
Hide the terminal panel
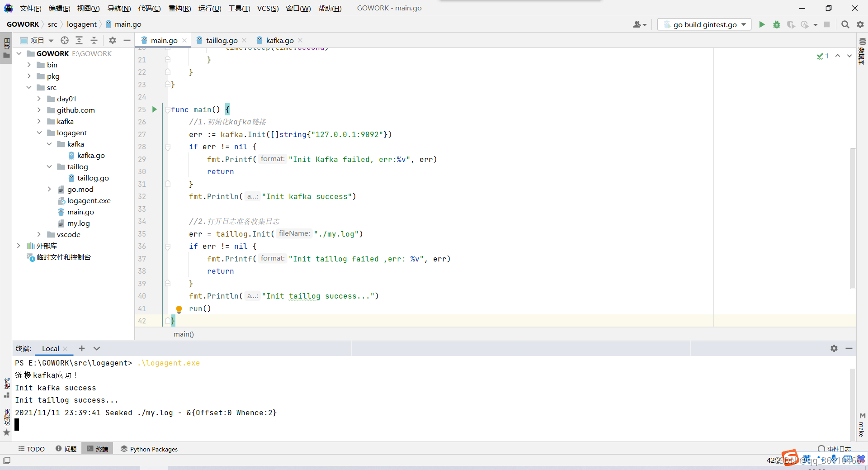[x=849, y=348]
